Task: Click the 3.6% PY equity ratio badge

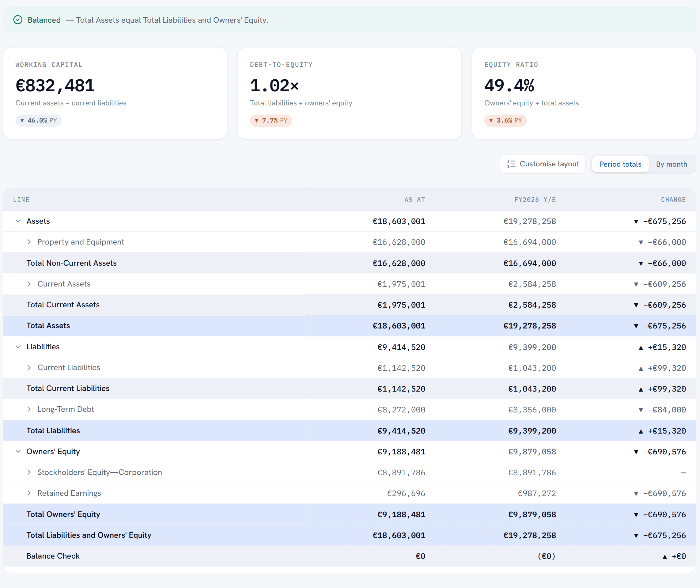Action: coord(505,120)
